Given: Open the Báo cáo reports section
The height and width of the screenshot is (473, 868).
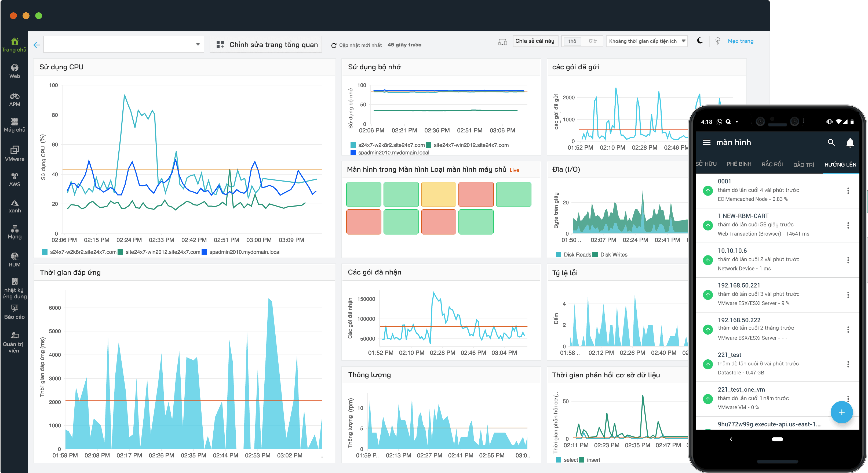Looking at the screenshot, I should coord(14,311).
